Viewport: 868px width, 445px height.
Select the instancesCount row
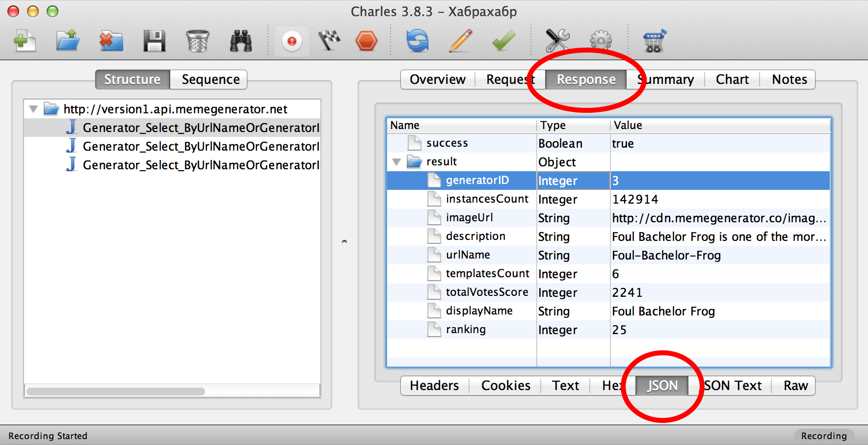coord(608,199)
